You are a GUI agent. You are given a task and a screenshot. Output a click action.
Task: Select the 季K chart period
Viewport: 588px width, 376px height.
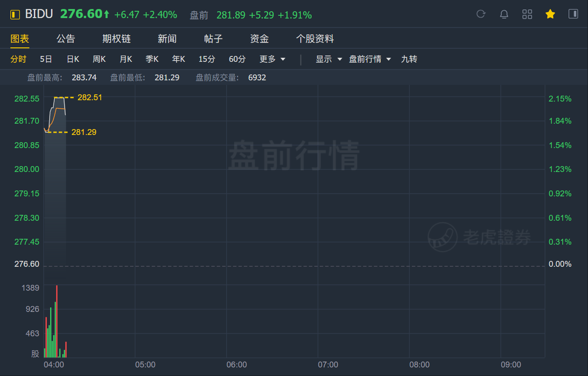[152, 59]
